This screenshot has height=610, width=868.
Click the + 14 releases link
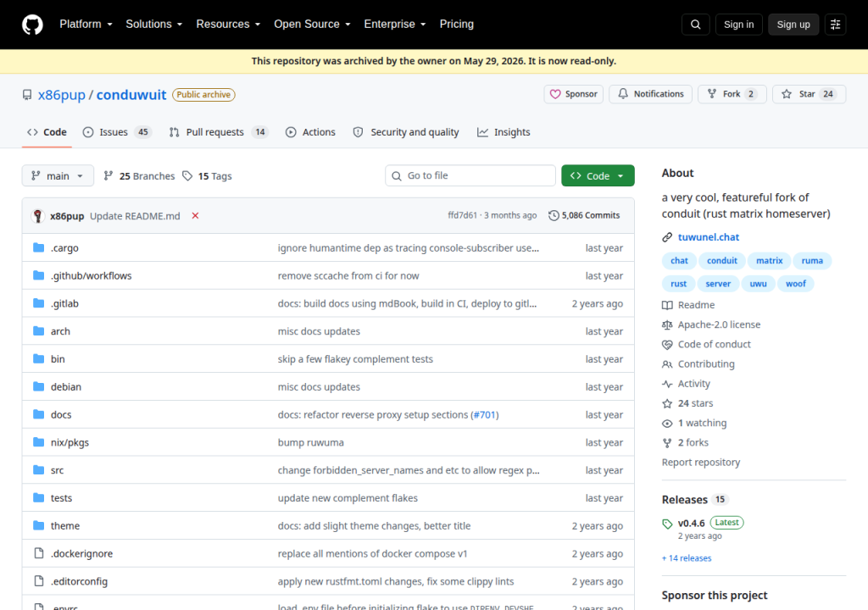(x=687, y=558)
